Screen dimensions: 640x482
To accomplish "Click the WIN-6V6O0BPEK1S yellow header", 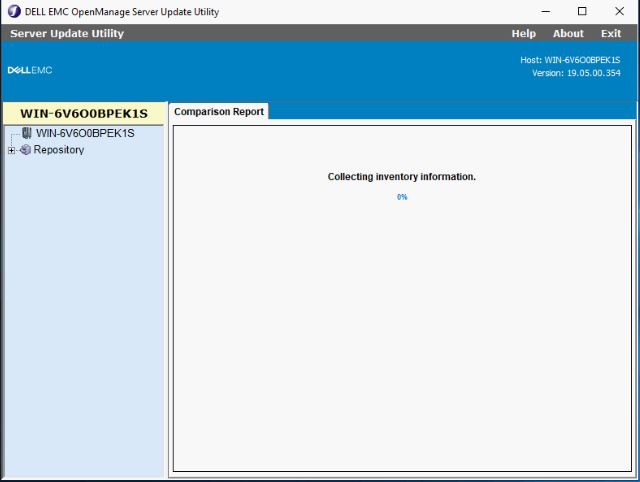I will click(84, 113).
